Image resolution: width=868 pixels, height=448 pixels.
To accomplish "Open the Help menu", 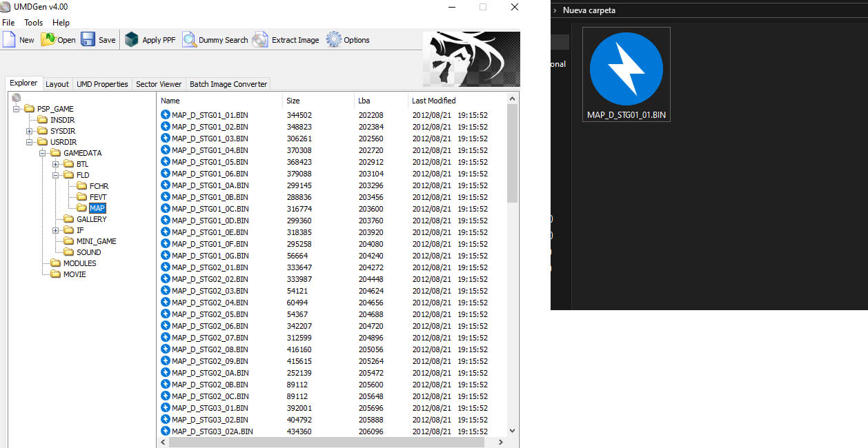I will tap(61, 23).
